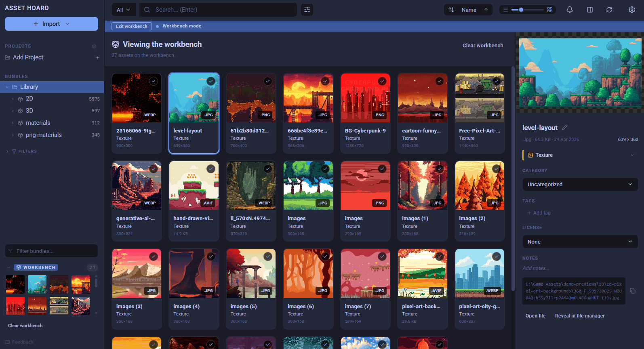Click the plus icon beside Add Project
644x349 pixels.
(x=97, y=58)
